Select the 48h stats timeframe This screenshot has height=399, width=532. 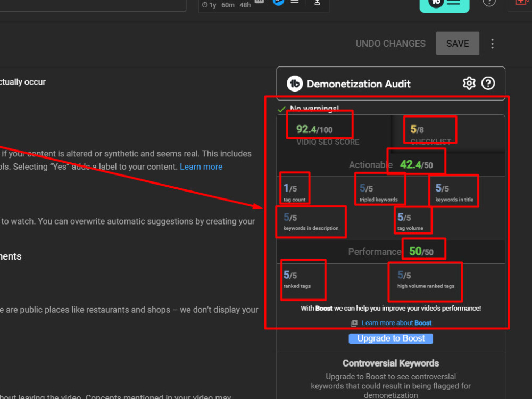coord(245,5)
